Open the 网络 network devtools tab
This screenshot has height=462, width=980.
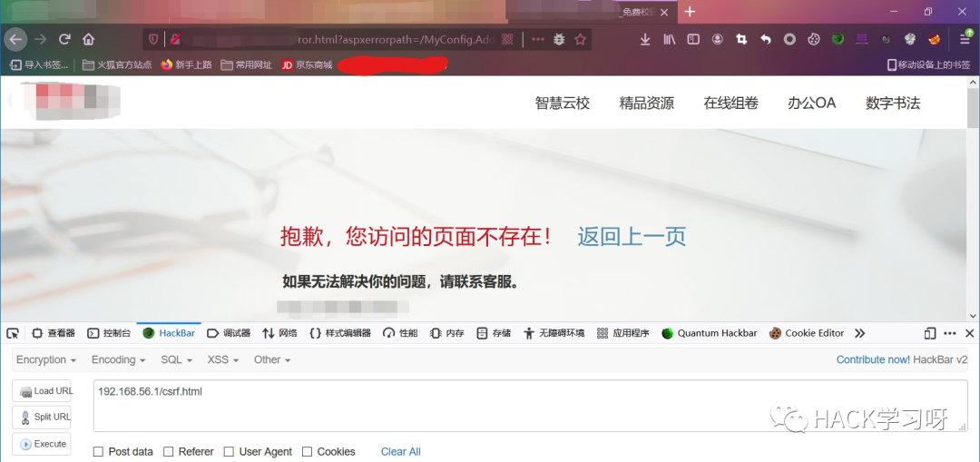pyautogui.click(x=279, y=333)
